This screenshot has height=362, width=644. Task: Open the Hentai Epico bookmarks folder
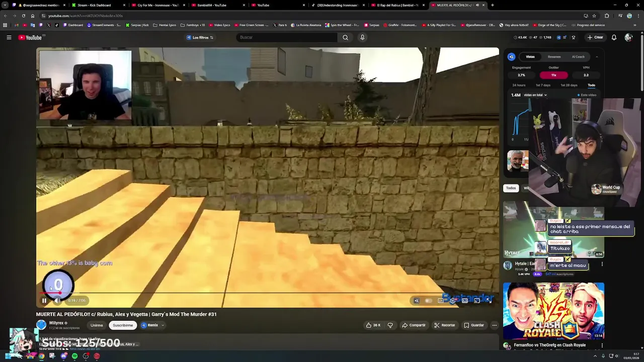[165, 25]
